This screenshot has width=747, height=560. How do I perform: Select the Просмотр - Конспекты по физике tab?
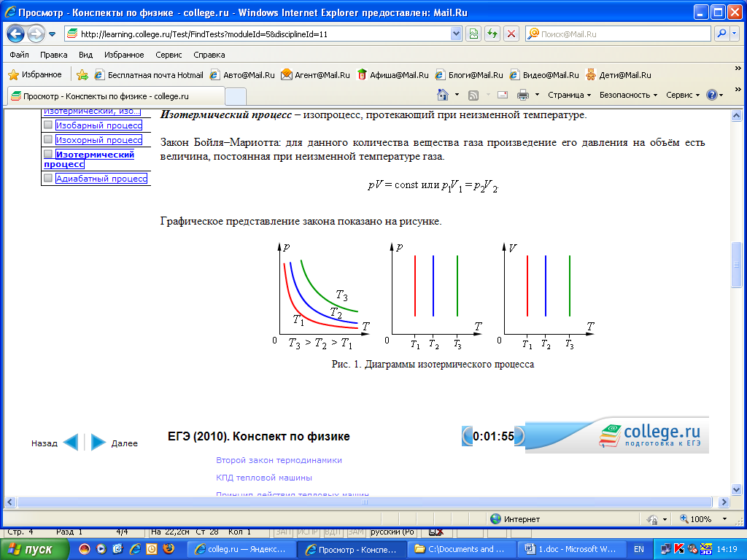point(116,96)
